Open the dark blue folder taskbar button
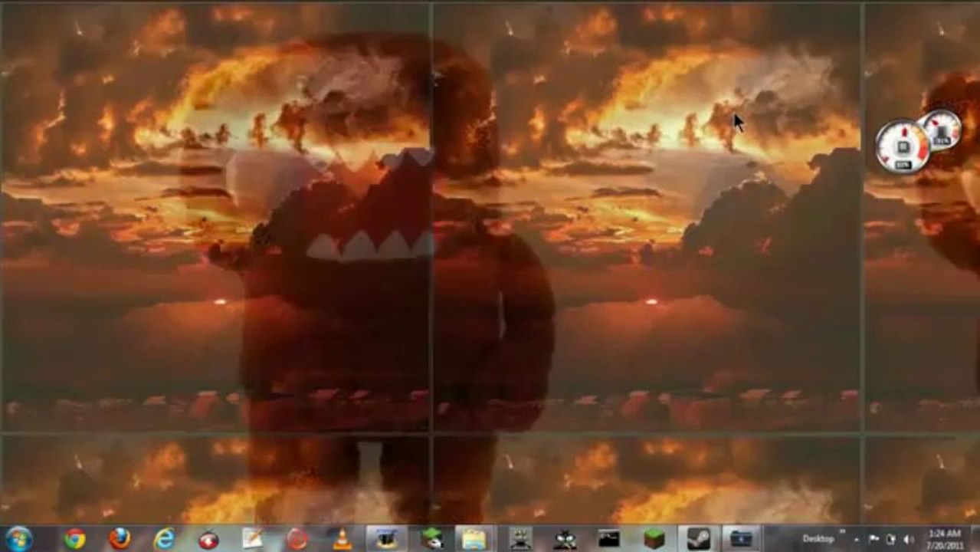 pos(741,539)
